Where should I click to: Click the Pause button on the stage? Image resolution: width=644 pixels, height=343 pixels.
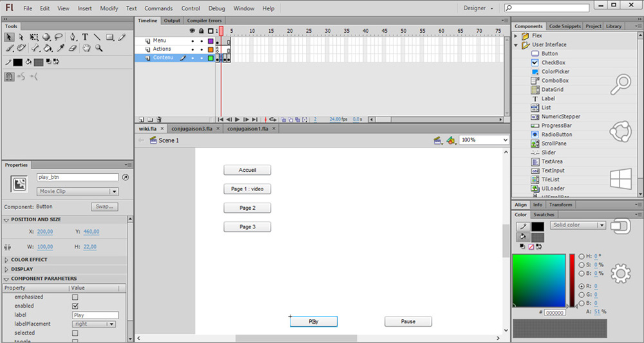pos(408,322)
